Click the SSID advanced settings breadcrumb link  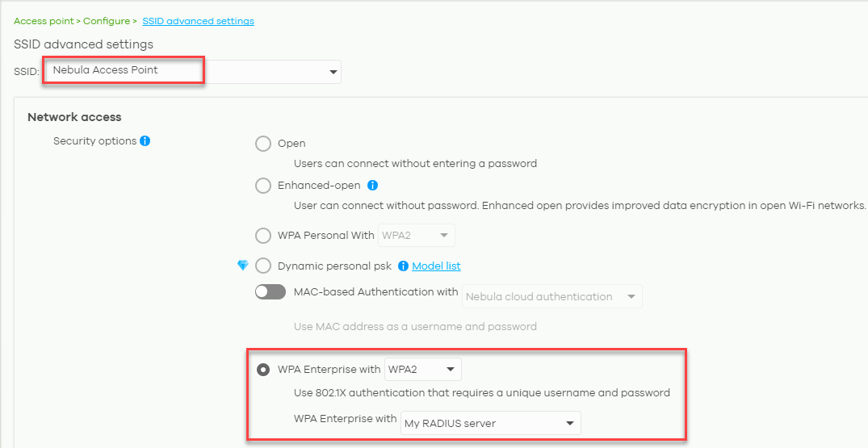click(198, 21)
